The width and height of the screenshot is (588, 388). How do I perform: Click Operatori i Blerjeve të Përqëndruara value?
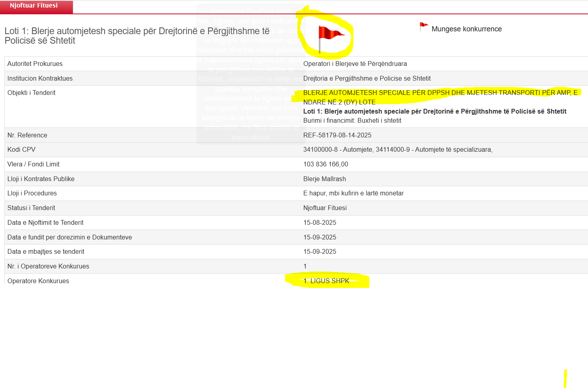[x=355, y=64]
